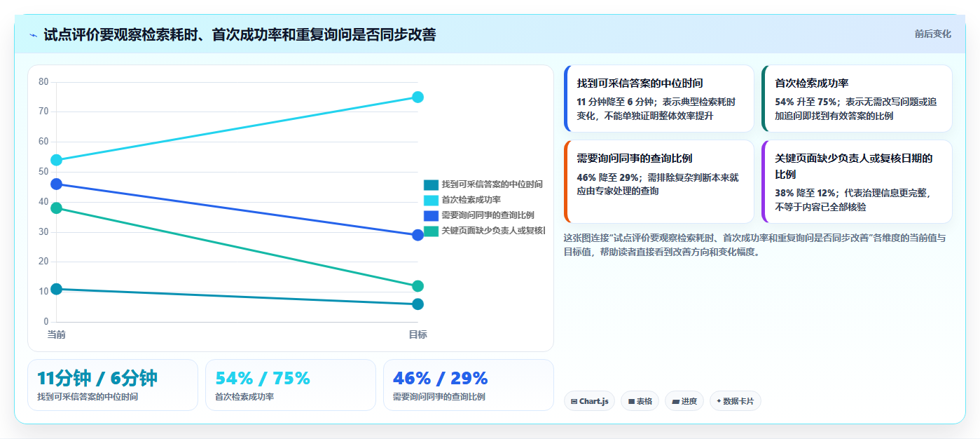Click the main title 试点评价要观察检索耗时
Image resolution: width=980 pixels, height=439 pixels.
point(240,34)
